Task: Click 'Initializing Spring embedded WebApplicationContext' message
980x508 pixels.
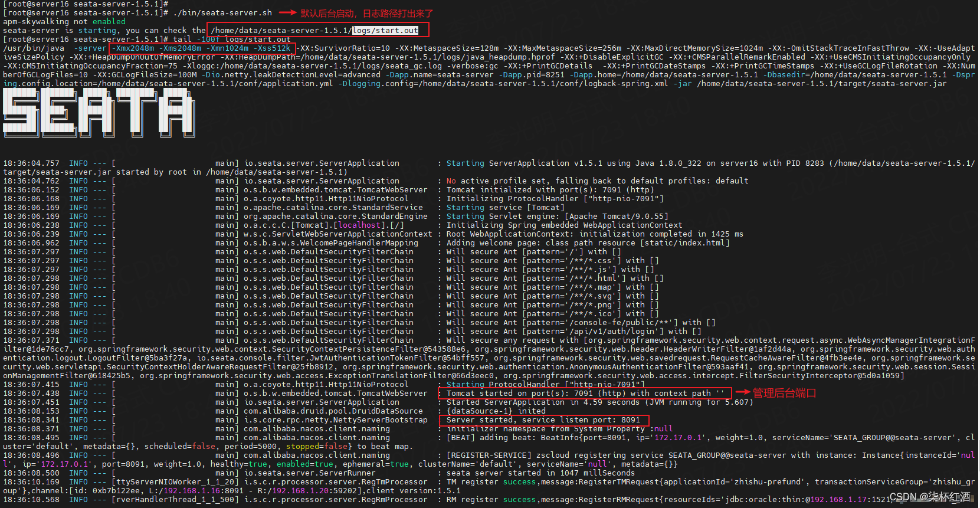Action: pyautogui.click(x=565, y=225)
